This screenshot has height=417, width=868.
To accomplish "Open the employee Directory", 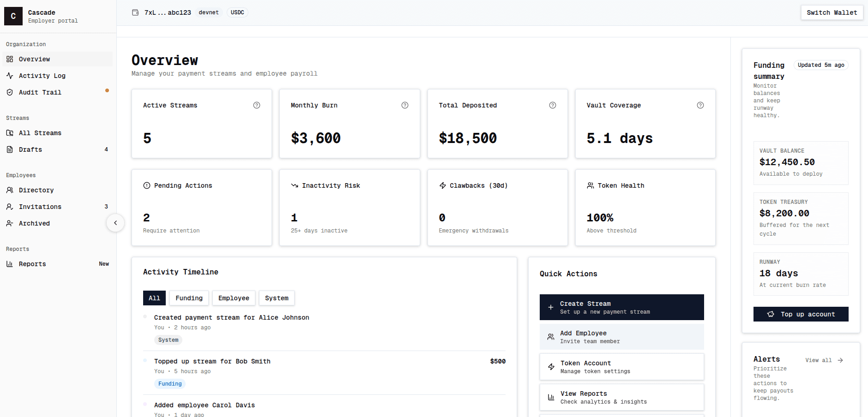I will click(36, 190).
